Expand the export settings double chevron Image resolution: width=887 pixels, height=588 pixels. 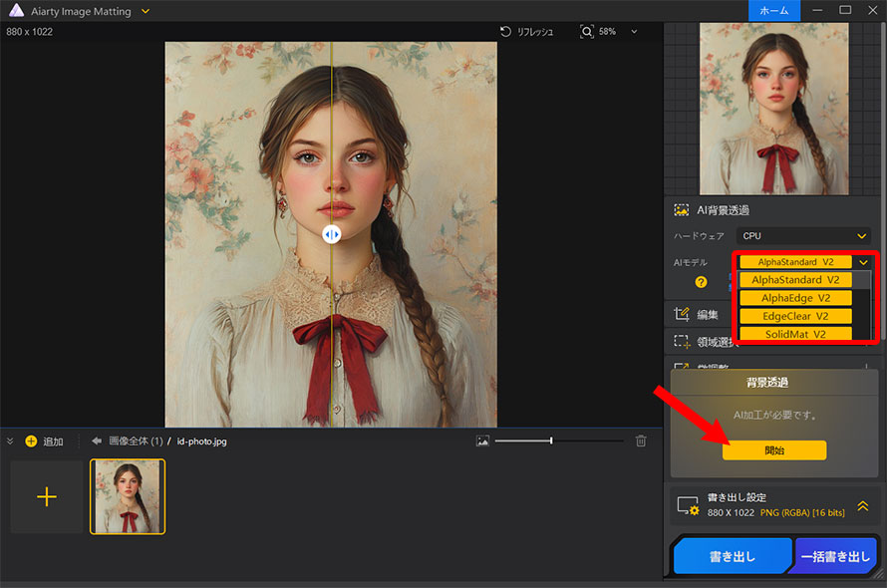pyautogui.click(x=863, y=505)
